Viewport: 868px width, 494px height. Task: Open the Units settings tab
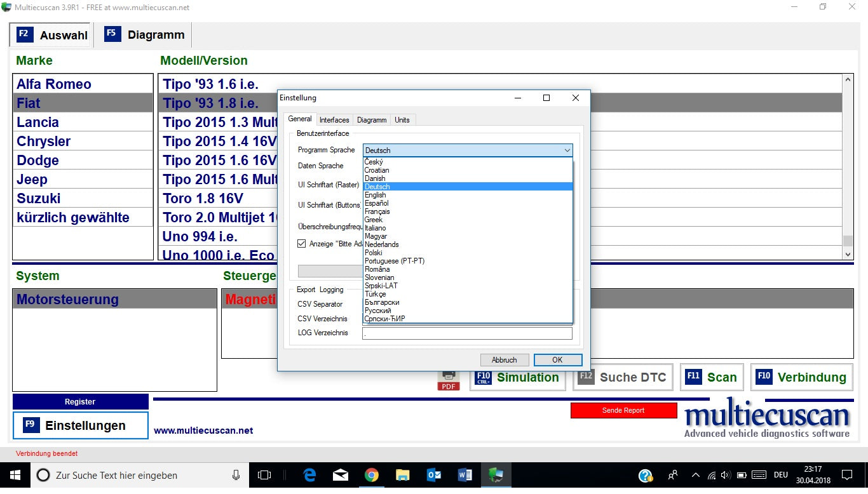(x=402, y=120)
